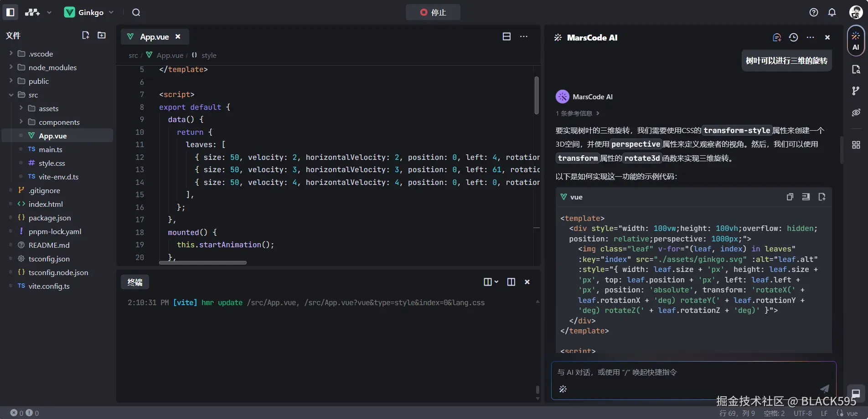Open MarsCode AI more options
Viewport: 868px width, 419px height.
coord(810,37)
